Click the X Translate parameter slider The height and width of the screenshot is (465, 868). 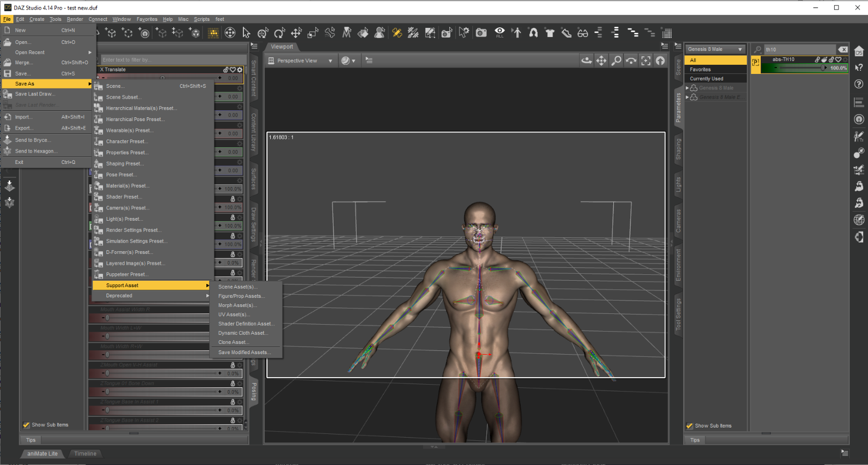[x=163, y=78]
